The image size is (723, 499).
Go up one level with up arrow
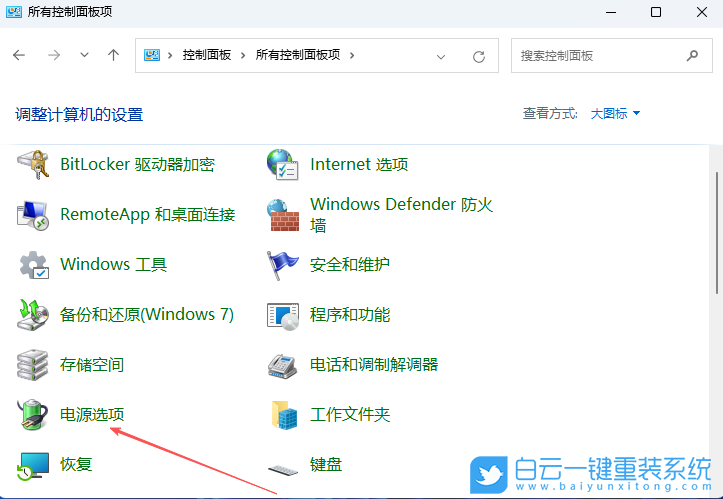pos(113,55)
